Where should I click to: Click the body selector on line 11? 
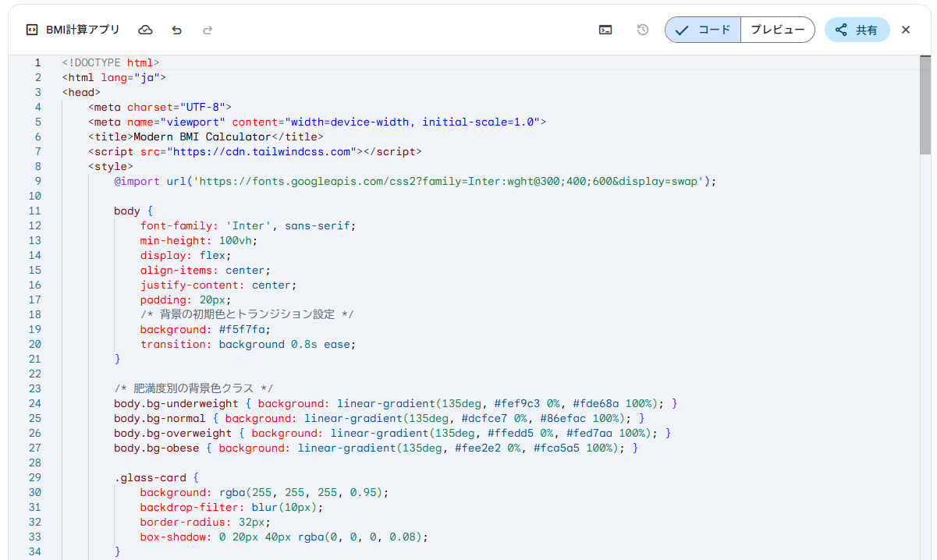[x=127, y=211]
